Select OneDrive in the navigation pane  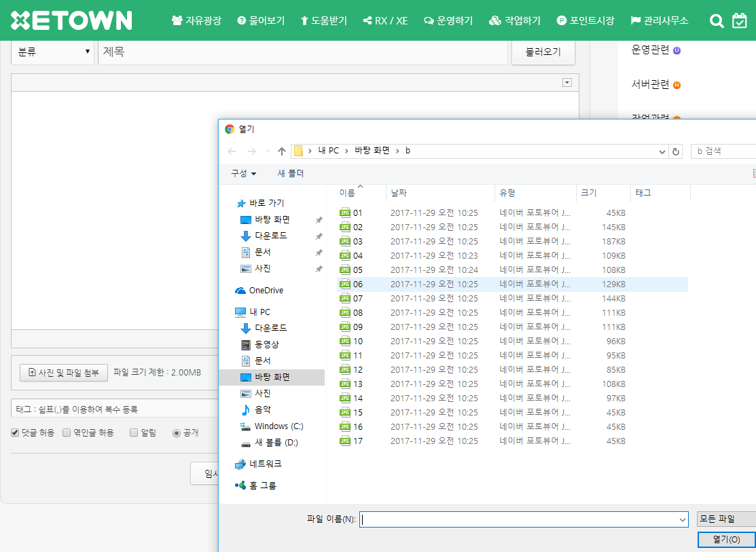coord(266,291)
